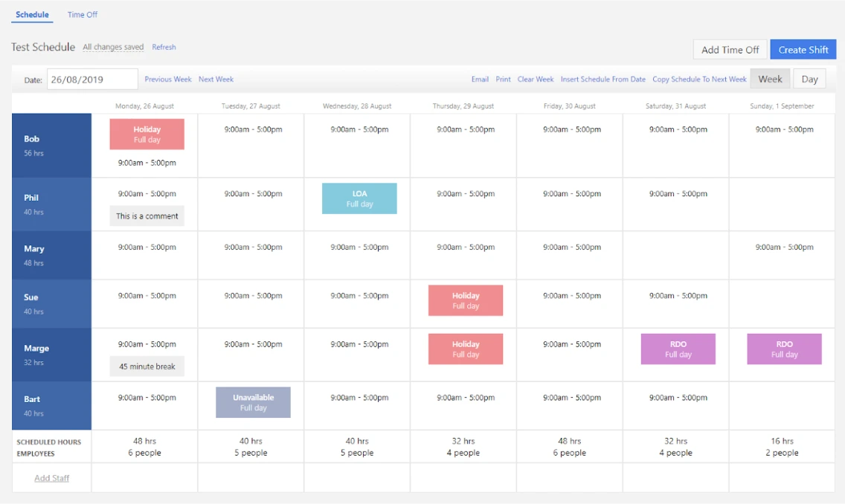The image size is (845, 504).
Task: Clear the current week
Action: click(536, 79)
